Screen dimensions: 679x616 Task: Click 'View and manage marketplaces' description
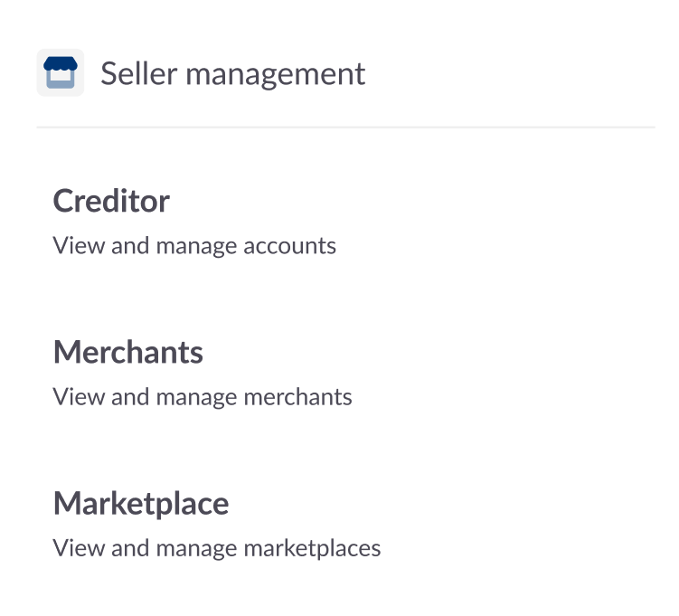[217, 548]
